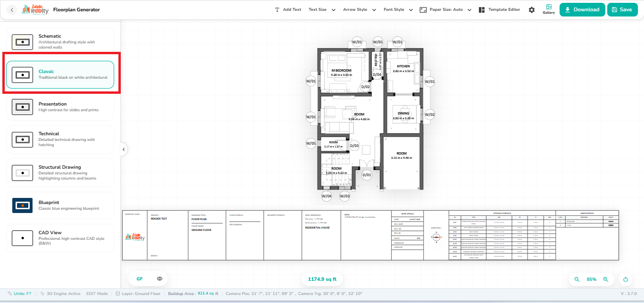Click the Blueprint style thumbnail icon
Image resolution: width=644 pixels, height=303 pixels.
pos(22,205)
